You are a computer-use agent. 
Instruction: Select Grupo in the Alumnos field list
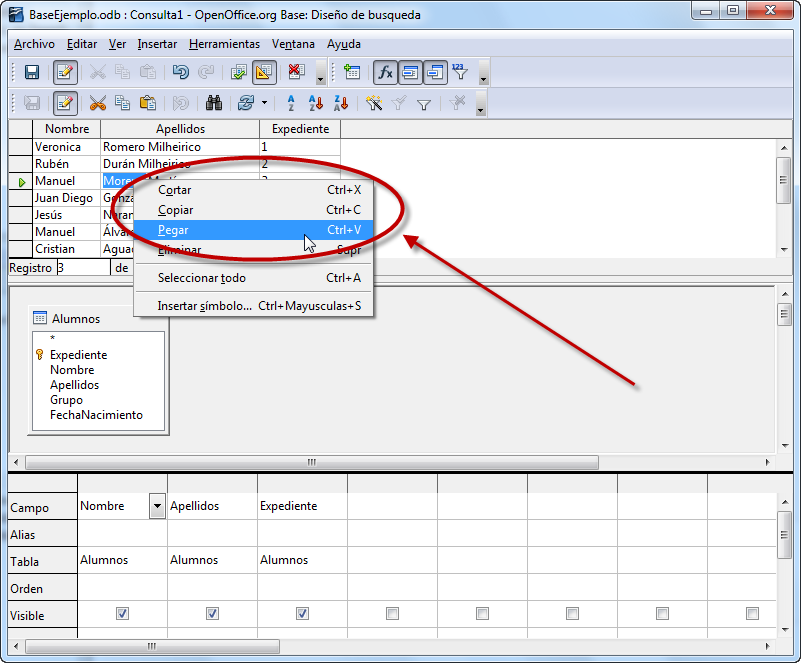66,400
